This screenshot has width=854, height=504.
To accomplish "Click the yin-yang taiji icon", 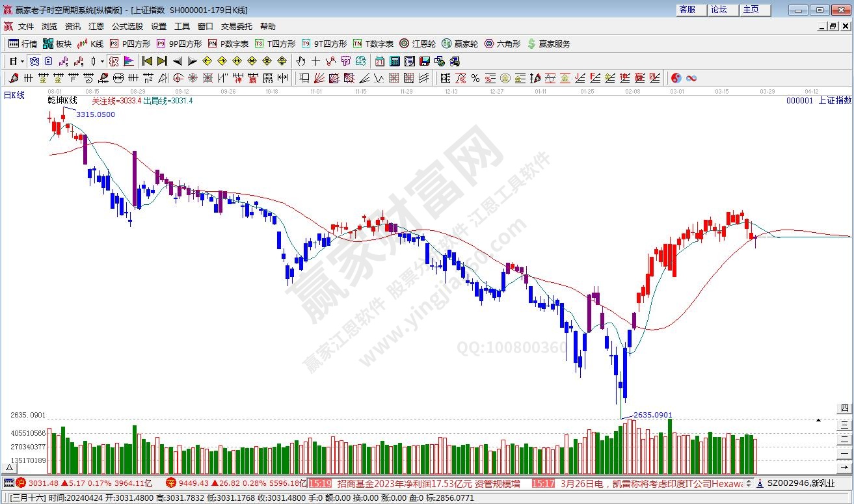I will pos(676,78).
